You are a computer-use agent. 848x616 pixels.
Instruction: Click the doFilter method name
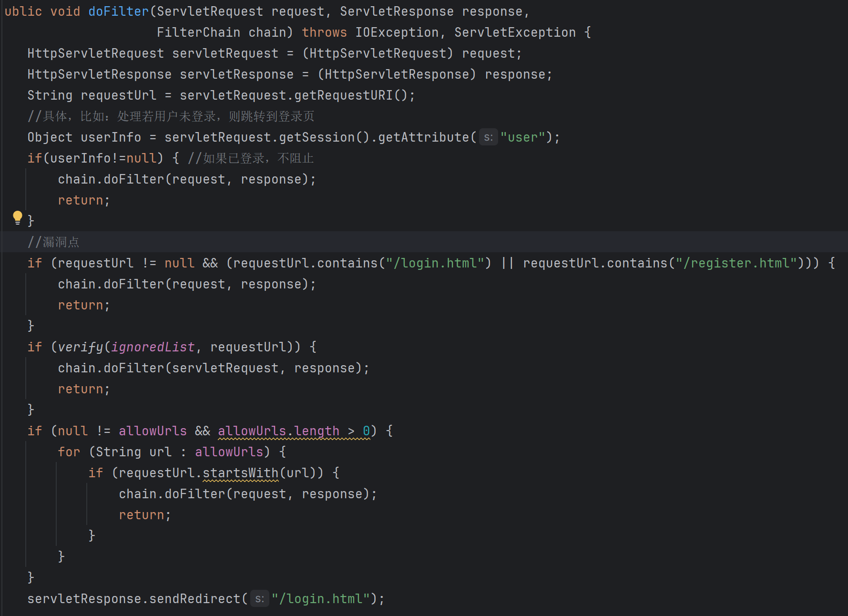pyautogui.click(x=119, y=11)
